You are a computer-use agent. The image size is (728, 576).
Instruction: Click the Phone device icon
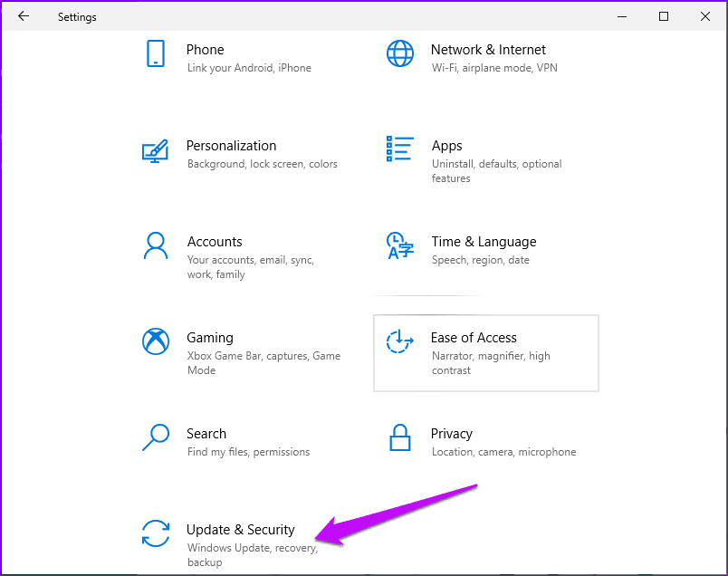point(156,53)
